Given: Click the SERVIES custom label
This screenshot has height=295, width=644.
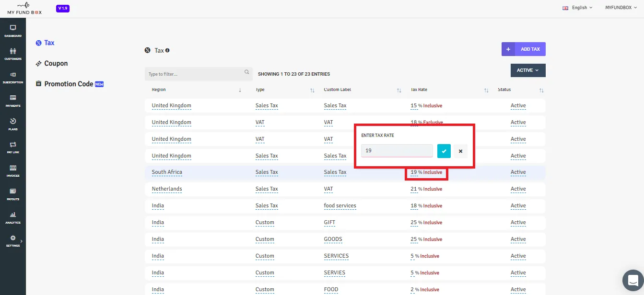Looking at the screenshot, I should [335, 273].
